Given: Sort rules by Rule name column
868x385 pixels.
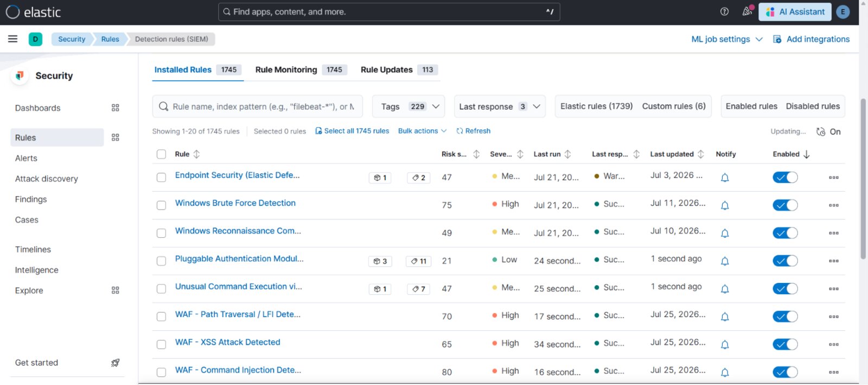Looking at the screenshot, I should tap(188, 154).
